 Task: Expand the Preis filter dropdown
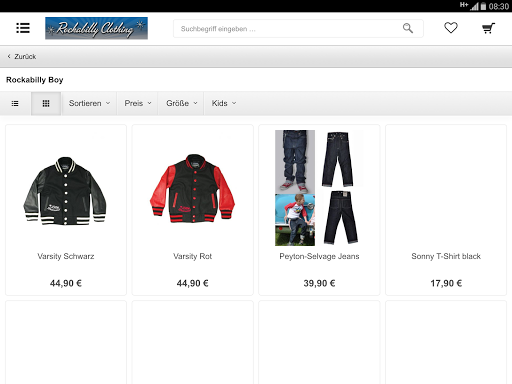[x=138, y=103]
